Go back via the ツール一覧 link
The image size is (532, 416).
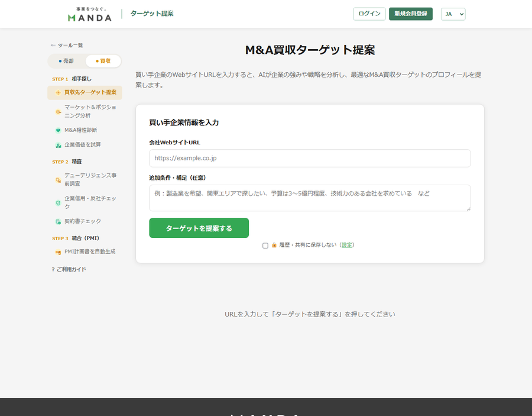67,45
